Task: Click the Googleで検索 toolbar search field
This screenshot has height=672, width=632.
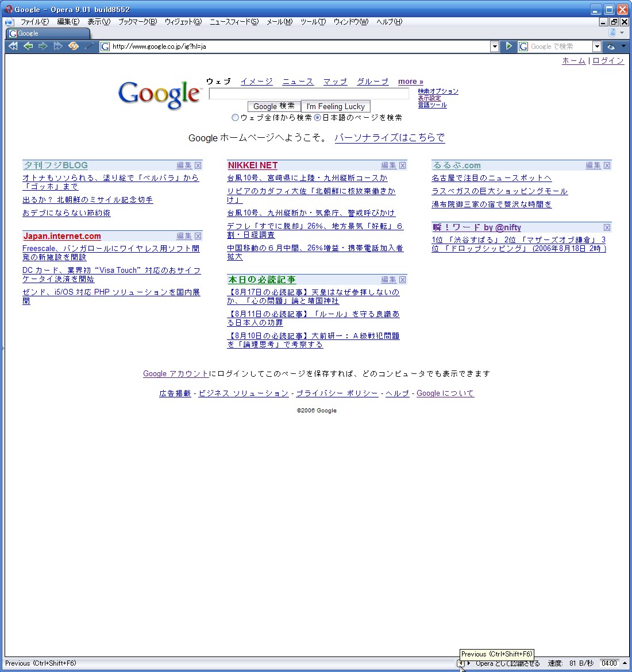Action: click(560, 47)
